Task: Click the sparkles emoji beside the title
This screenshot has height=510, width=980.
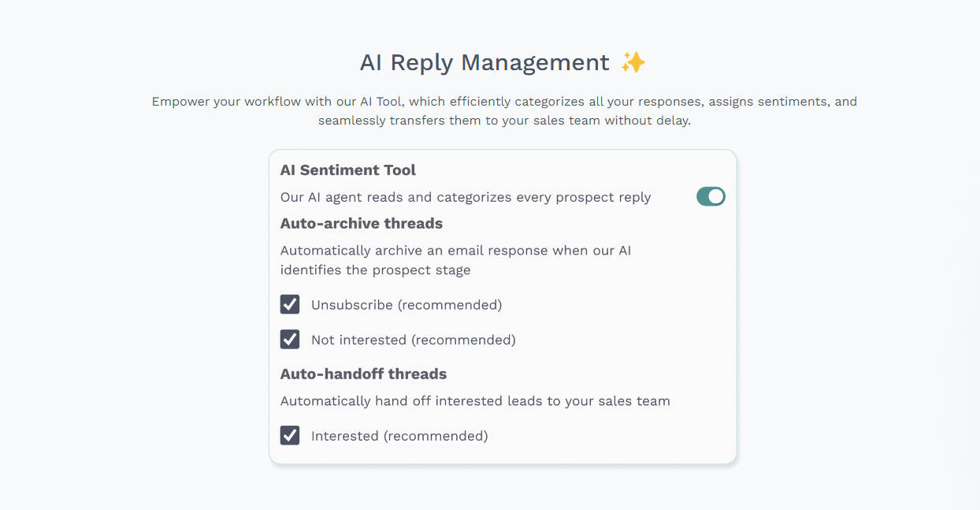Action: click(x=633, y=62)
